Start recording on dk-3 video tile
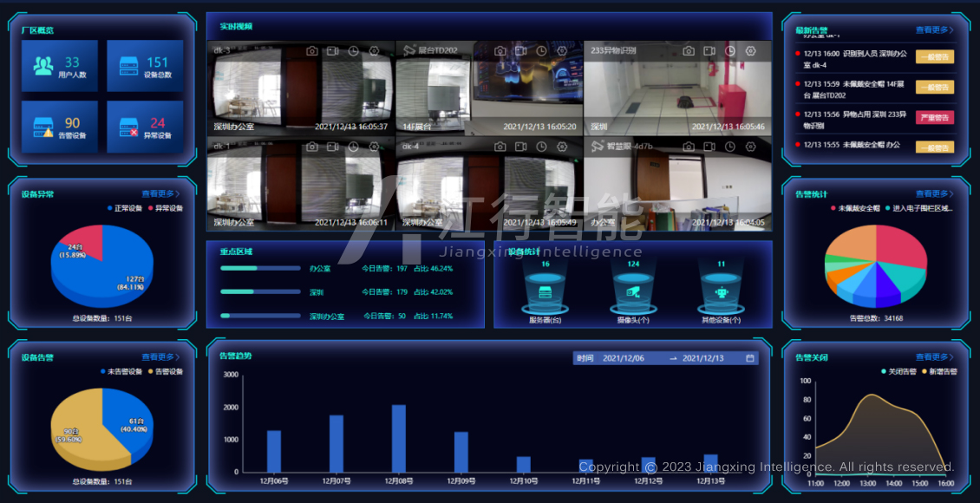The height and width of the screenshot is (503, 980). [332, 50]
